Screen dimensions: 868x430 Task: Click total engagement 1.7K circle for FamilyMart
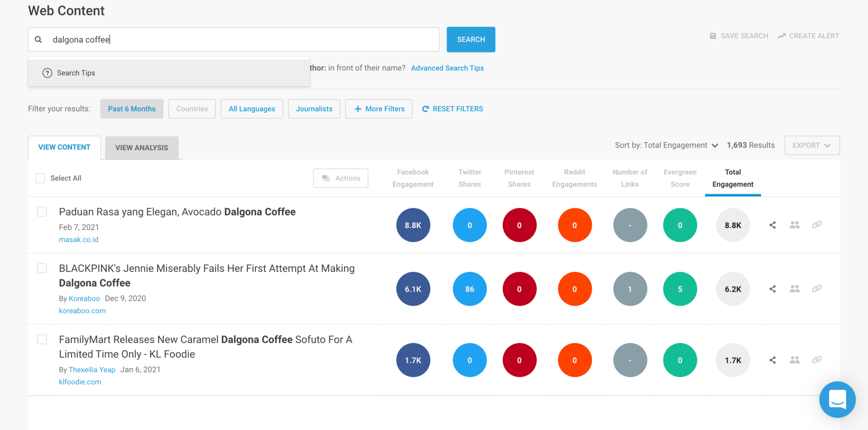tap(733, 360)
